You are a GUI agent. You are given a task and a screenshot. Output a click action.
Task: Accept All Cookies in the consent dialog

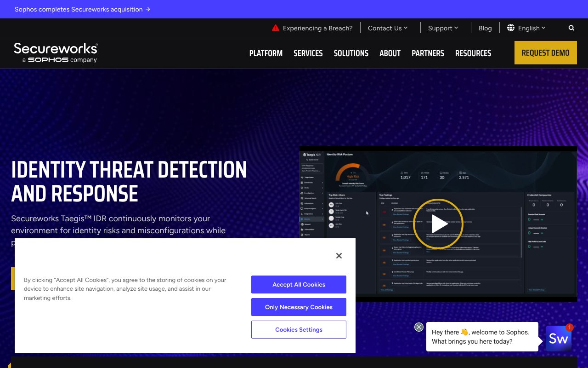click(x=299, y=284)
